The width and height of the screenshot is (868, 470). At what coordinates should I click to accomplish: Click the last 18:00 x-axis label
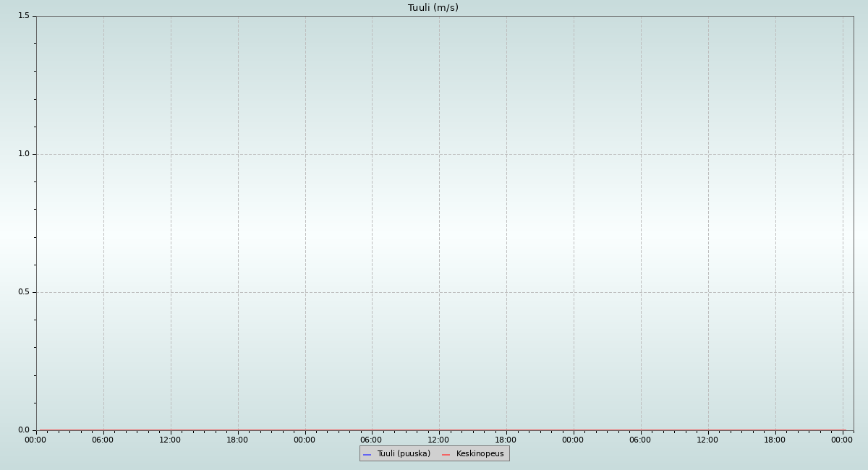[775, 440]
